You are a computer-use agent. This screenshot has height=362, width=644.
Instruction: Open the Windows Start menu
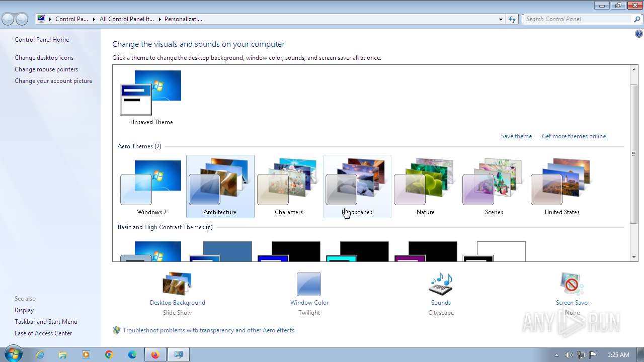(13, 354)
